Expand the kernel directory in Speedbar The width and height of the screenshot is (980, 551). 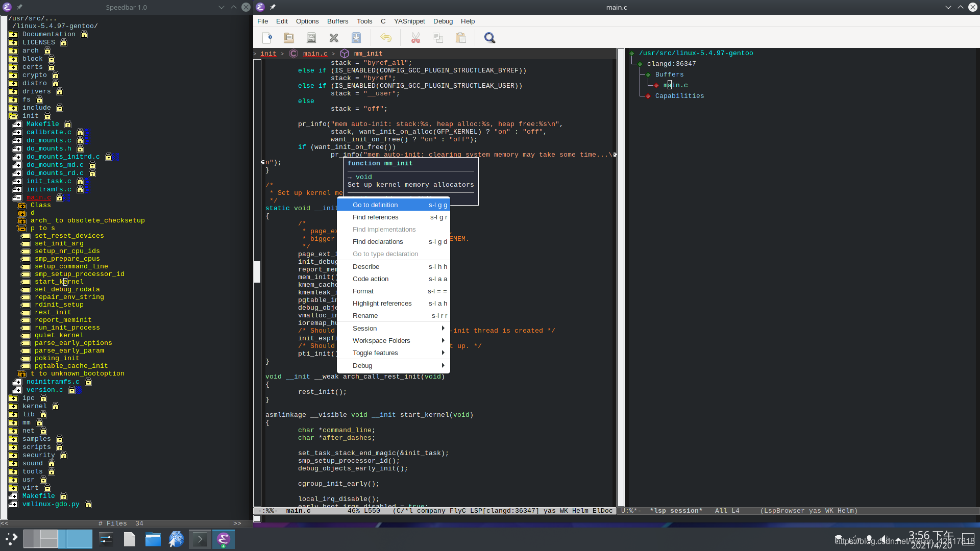tap(13, 406)
